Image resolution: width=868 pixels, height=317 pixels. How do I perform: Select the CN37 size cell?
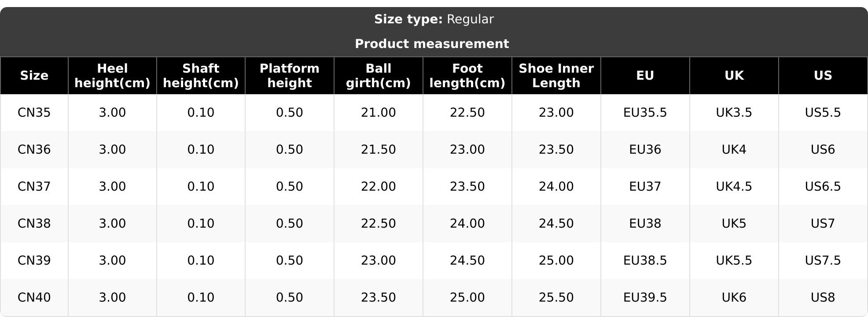(34, 187)
